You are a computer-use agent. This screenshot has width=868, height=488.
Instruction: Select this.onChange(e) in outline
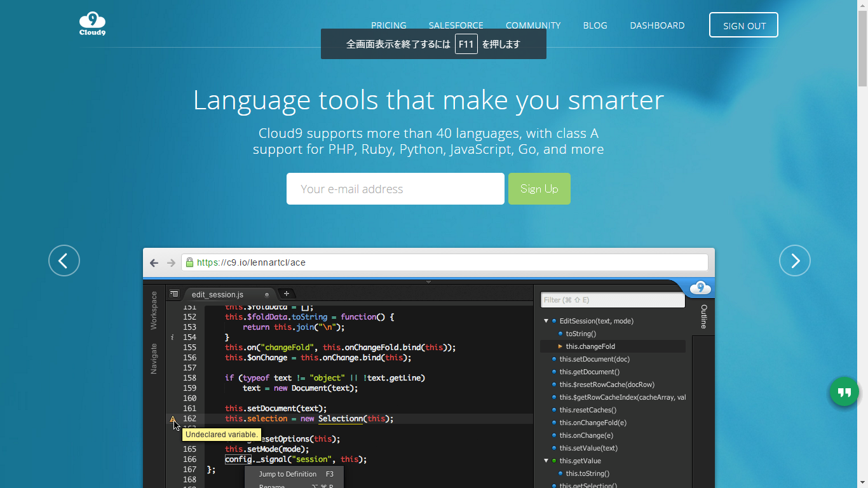point(587,435)
